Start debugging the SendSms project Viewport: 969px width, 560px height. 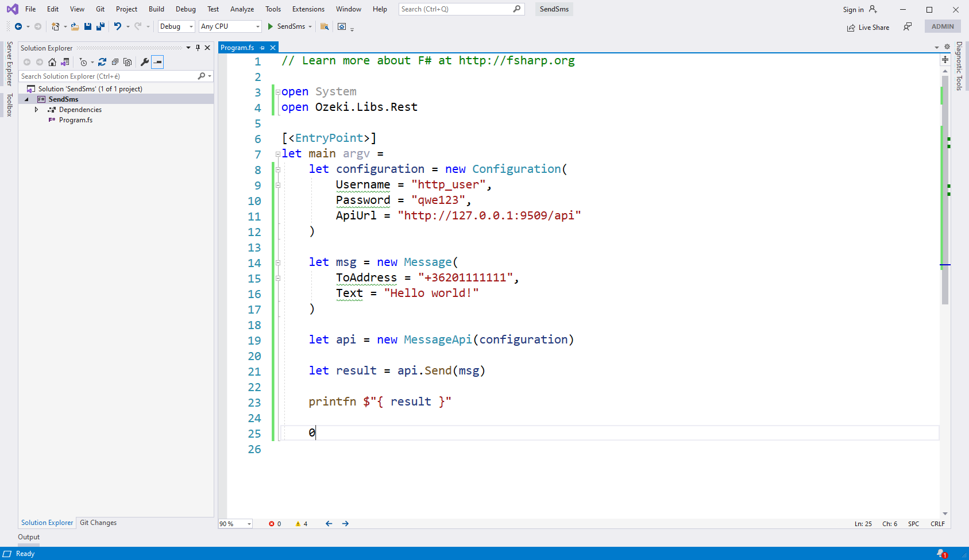269,26
